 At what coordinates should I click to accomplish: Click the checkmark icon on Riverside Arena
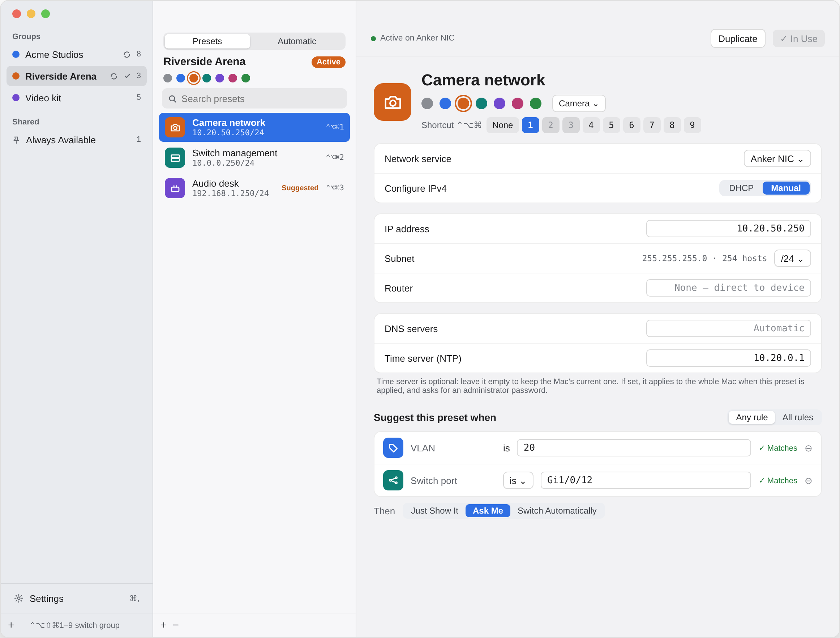point(127,76)
